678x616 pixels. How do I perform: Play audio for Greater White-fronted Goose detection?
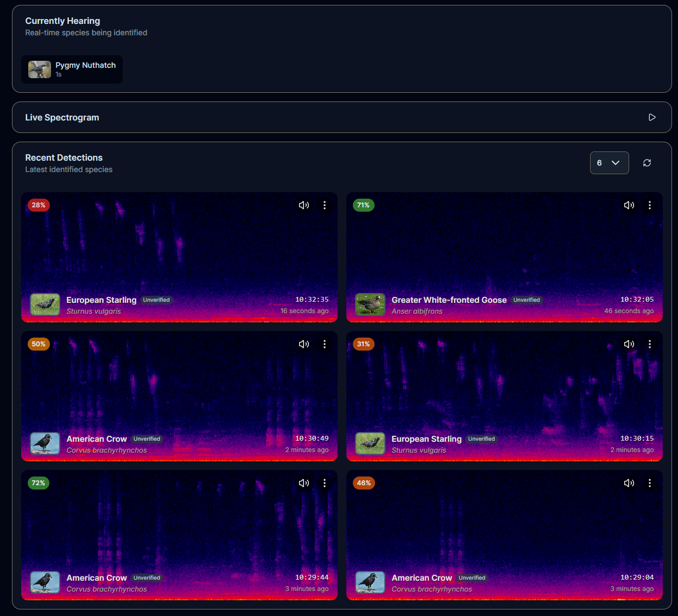[x=629, y=205]
